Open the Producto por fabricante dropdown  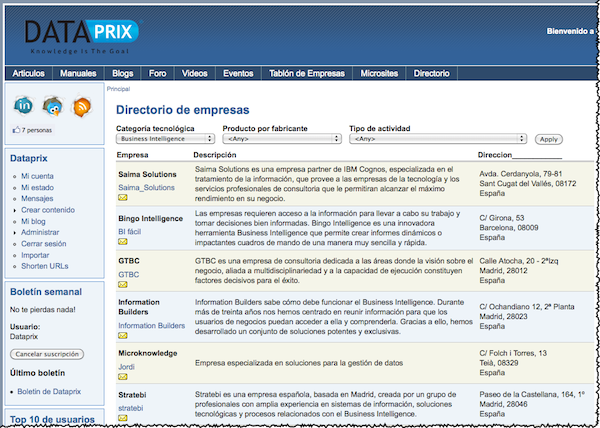(x=282, y=139)
